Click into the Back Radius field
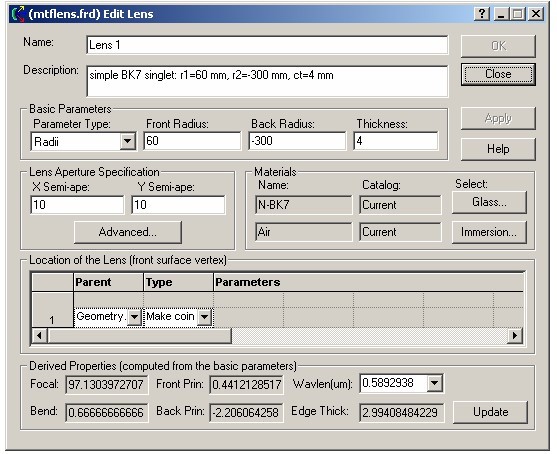 coord(297,141)
